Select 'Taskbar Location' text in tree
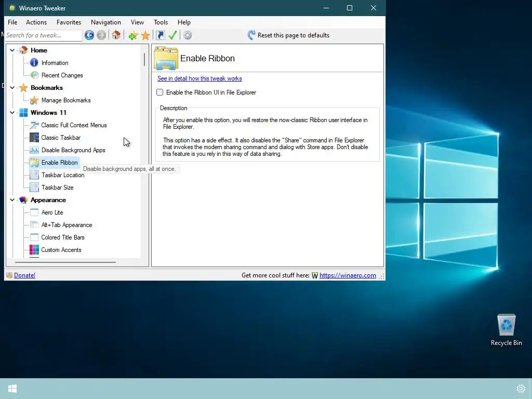Image resolution: width=532 pixels, height=399 pixels. (x=63, y=175)
